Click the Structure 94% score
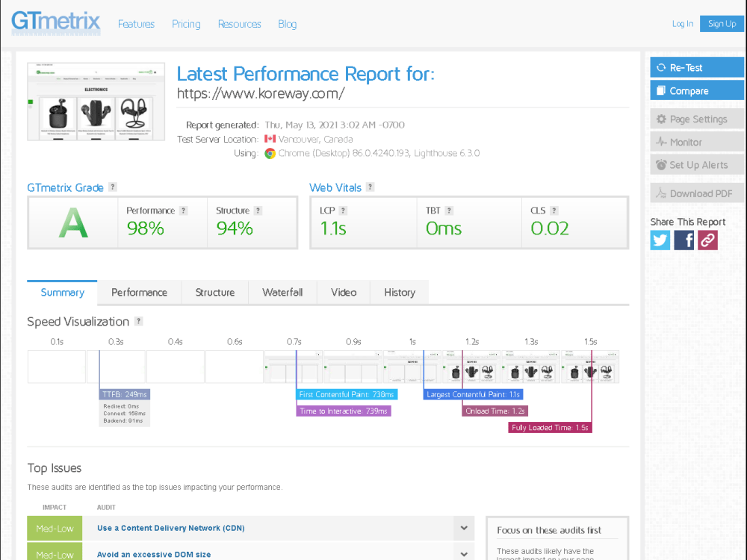 click(235, 228)
